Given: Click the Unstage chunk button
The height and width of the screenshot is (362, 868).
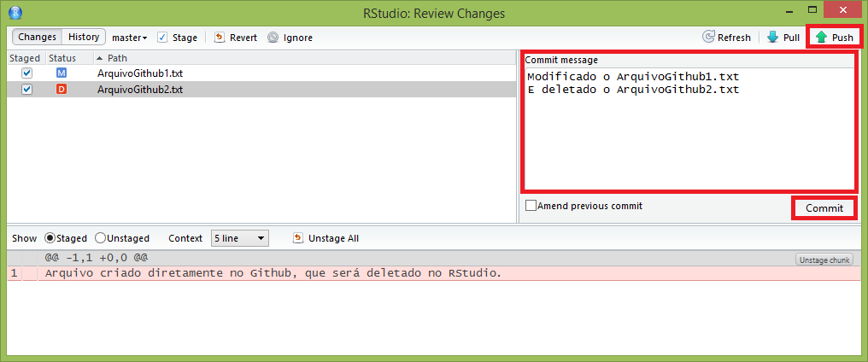Looking at the screenshot, I should pos(824,260).
